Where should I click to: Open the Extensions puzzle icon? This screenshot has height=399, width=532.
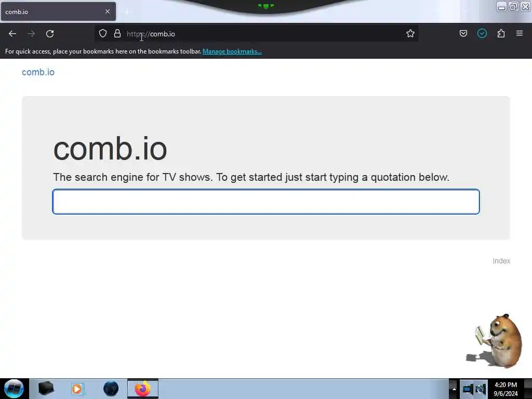coord(501,33)
